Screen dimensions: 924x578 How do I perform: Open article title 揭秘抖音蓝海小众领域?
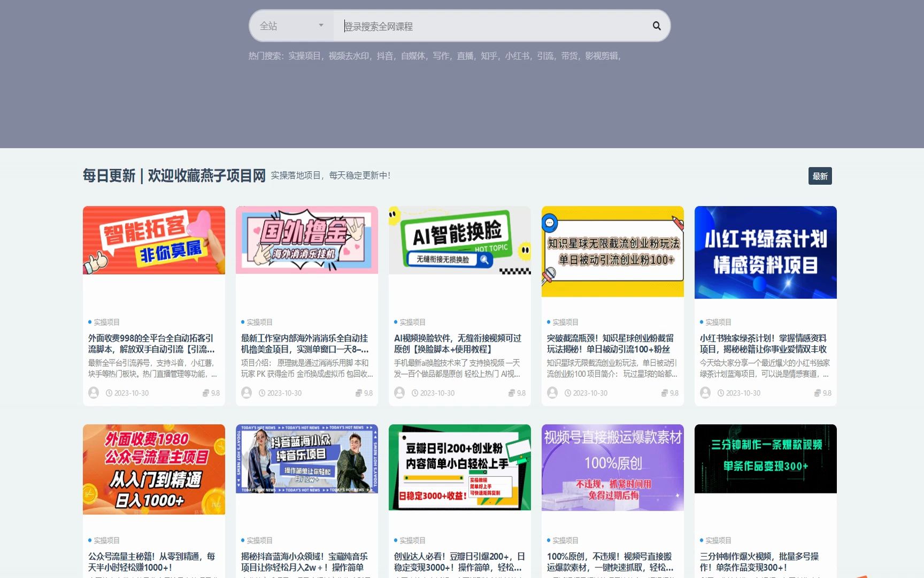[x=304, y=562]
